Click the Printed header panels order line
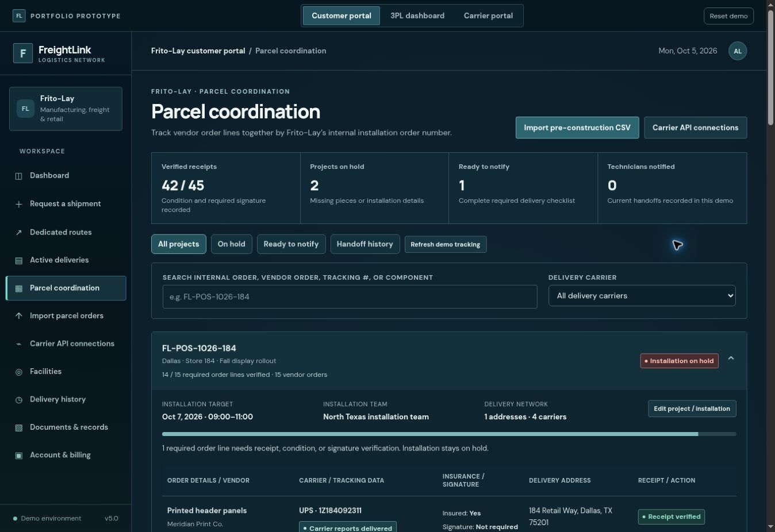 pos(207,511)
